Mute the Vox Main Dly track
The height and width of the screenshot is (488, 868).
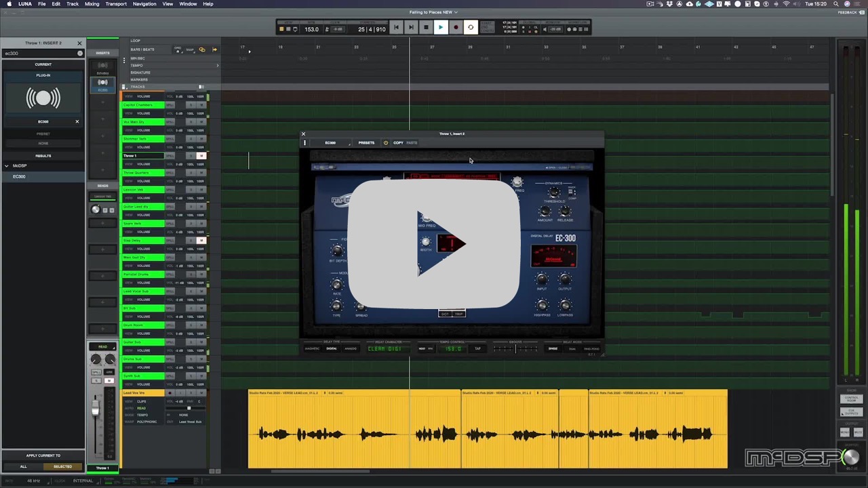click(x=201, y=122)
